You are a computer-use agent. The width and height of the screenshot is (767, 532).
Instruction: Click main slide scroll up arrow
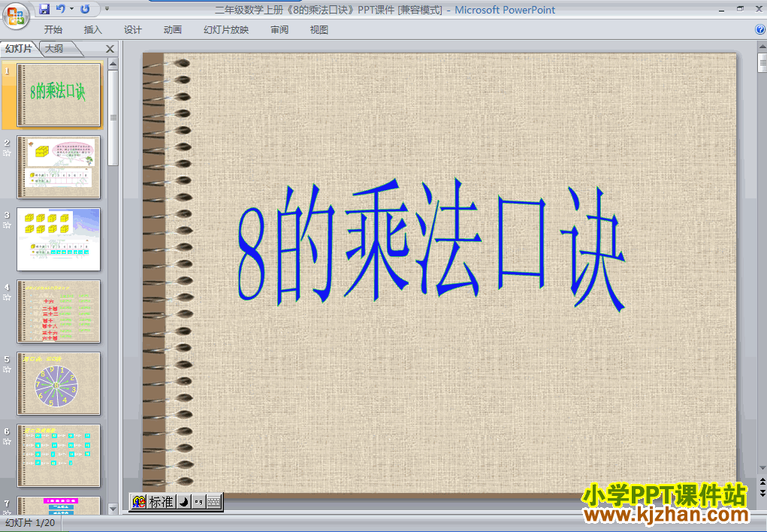pos(762,47)
